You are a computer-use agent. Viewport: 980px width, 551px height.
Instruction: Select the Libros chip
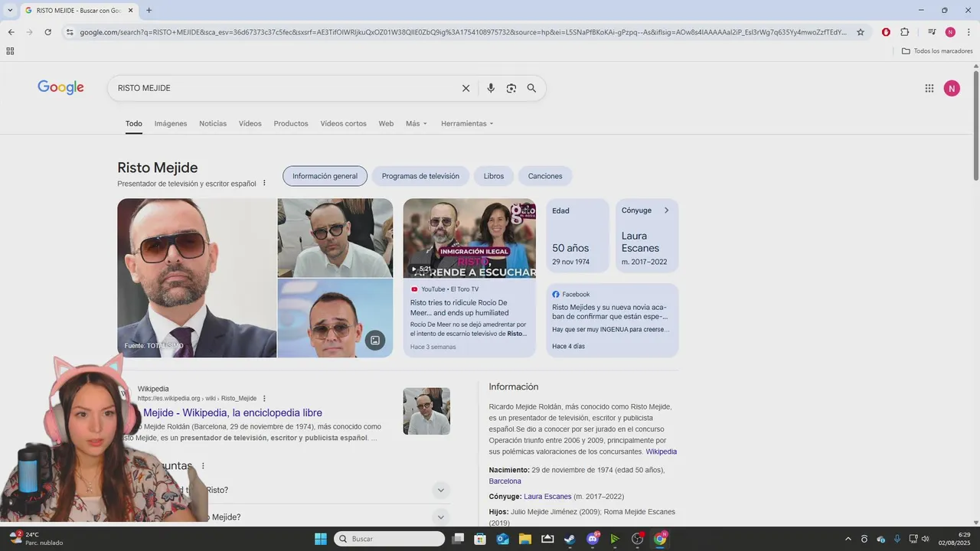494,176
